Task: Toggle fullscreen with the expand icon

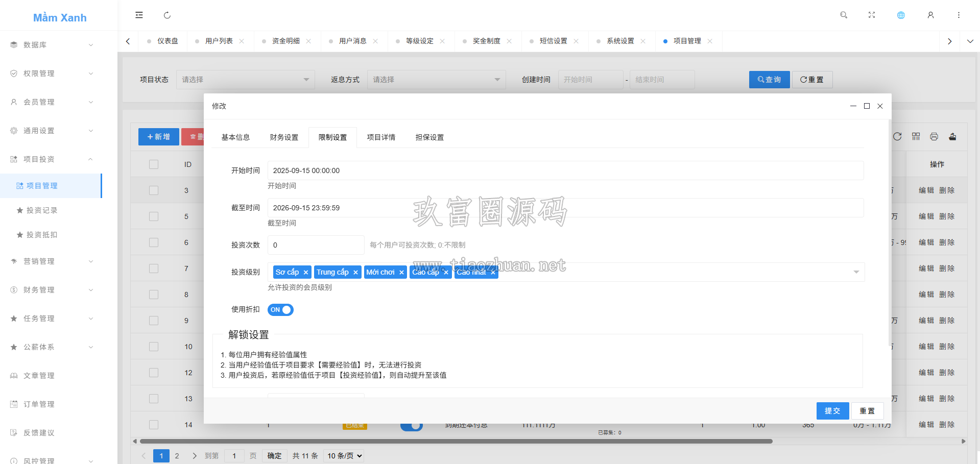Action: [x=872, y=15]
